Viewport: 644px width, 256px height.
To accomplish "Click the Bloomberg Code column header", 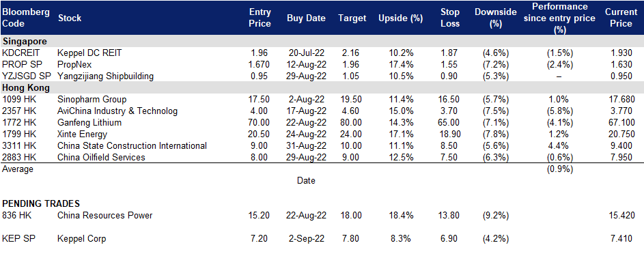I will (x=26, y=18).
